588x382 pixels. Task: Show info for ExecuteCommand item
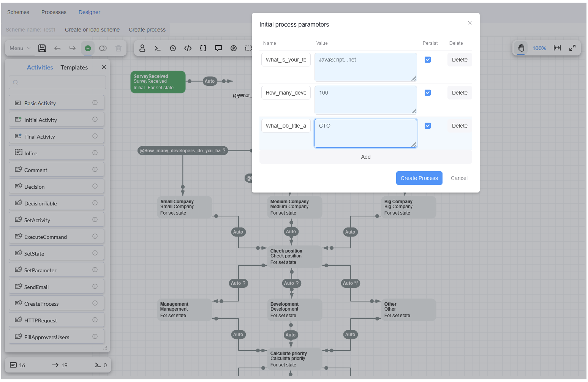tap(95, 236)
